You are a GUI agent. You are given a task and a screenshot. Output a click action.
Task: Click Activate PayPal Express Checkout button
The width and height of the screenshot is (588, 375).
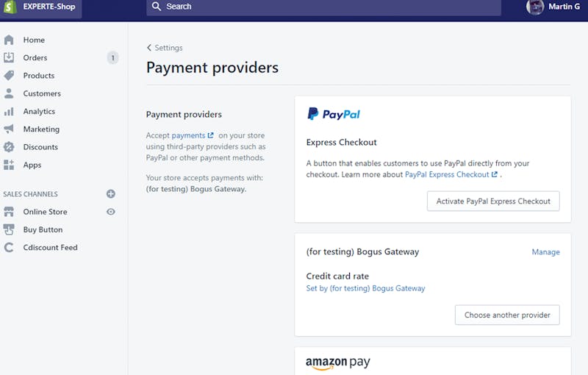point(493,201)
